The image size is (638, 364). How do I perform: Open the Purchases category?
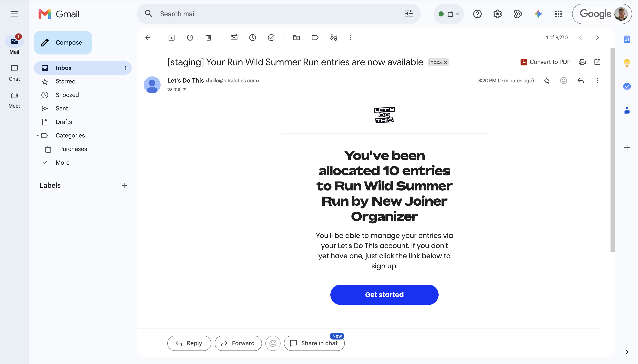83,149
